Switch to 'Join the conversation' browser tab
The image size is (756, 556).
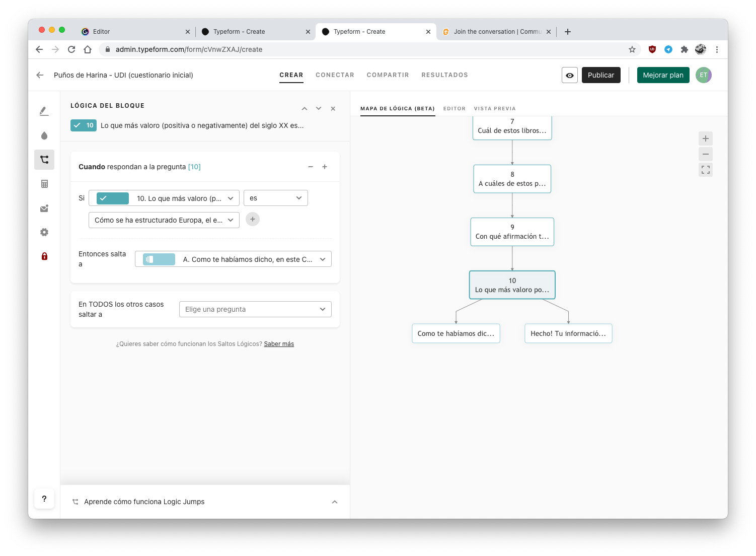[496, 31]
